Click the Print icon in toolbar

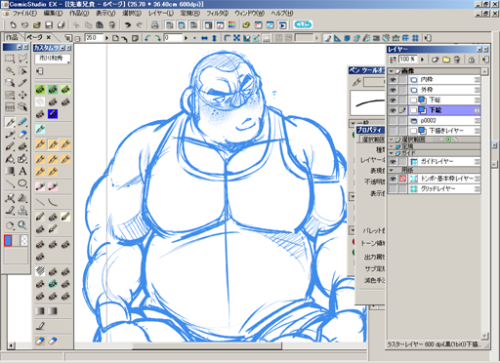(x=154, y=25)
